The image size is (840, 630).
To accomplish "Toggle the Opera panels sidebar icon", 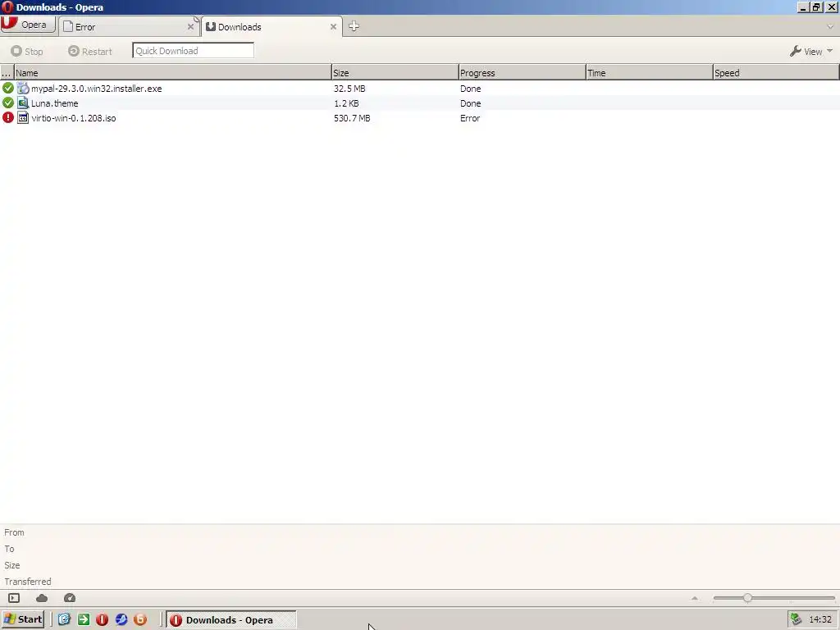I will (x=14, y=598).
